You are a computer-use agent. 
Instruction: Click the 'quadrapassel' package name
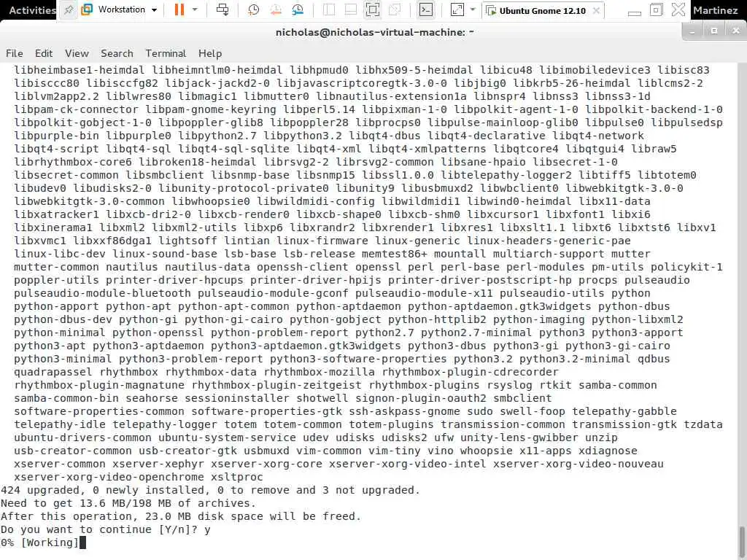tap(53, 372)
